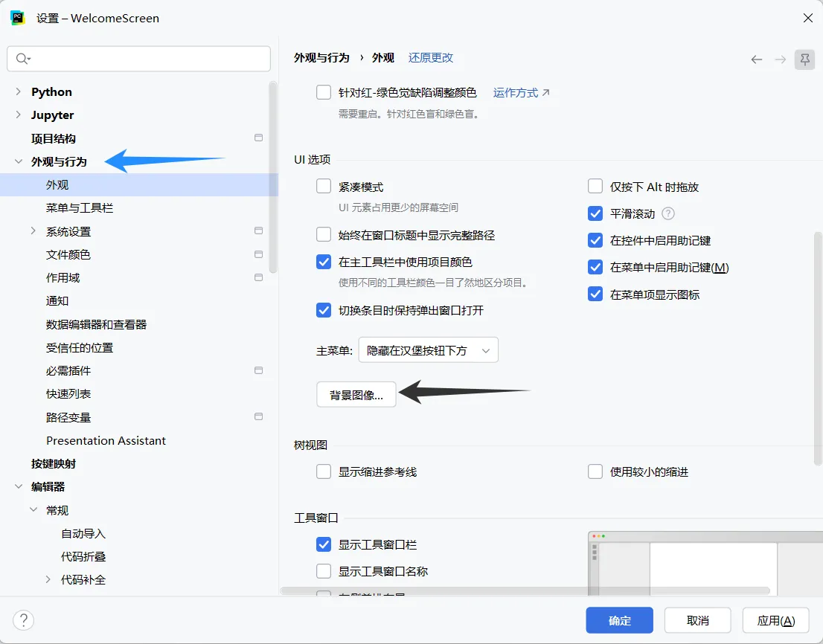Click project-level icon beside 必需插件
The height and width of the screenshot is (644, 823).
[258, 370]
